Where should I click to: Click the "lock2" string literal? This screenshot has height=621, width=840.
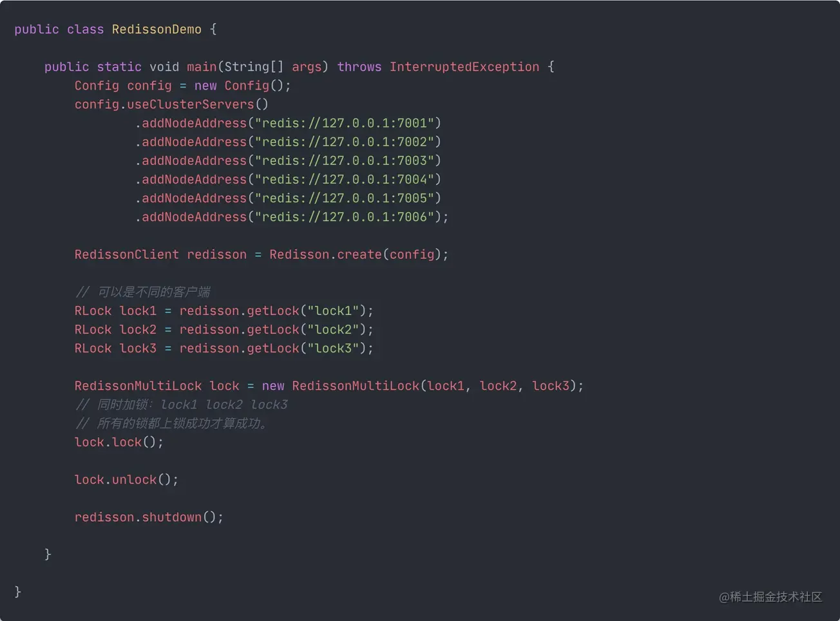(x=333, y=329)
